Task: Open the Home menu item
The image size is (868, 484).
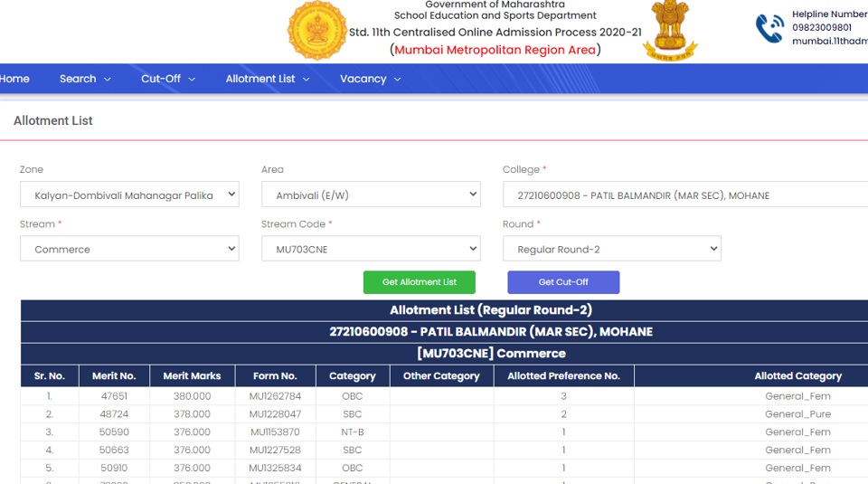Action: click(x=14, y=79)
